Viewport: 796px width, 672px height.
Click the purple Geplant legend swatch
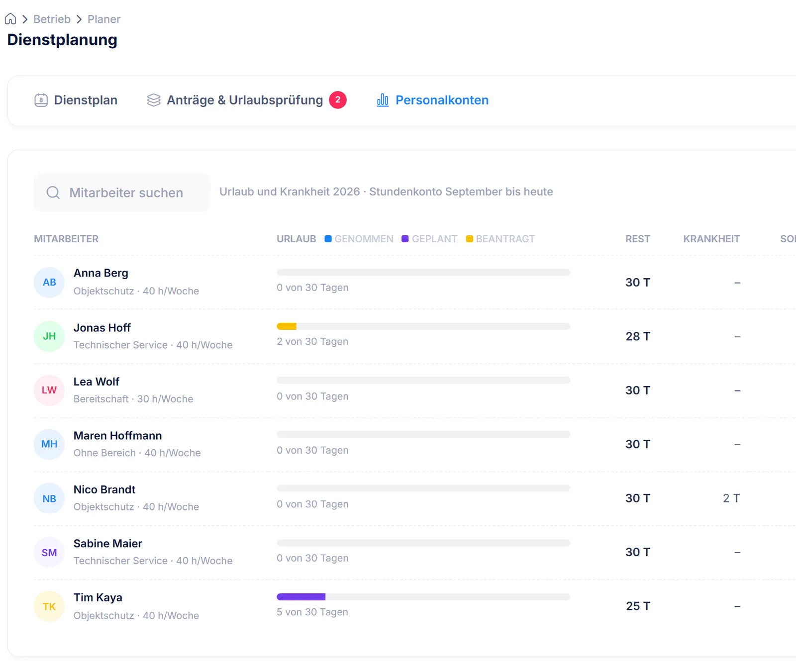tap(405, 239)
